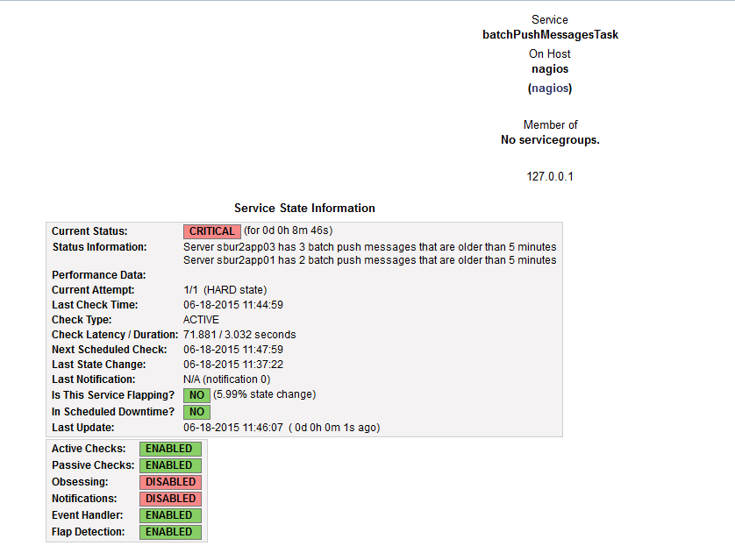Click the Flap Detection ENABLED indicator

click(x=169, y=532)
